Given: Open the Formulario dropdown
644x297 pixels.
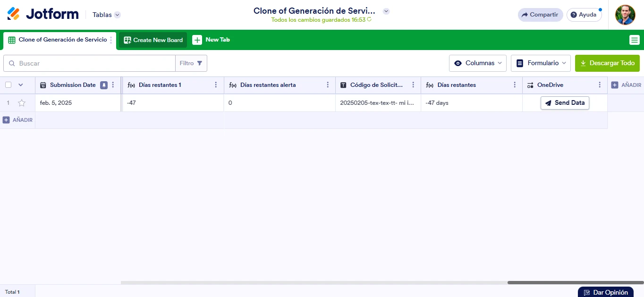Looking at the screenshot, I should pyautogui.click(x=541, y=63).
